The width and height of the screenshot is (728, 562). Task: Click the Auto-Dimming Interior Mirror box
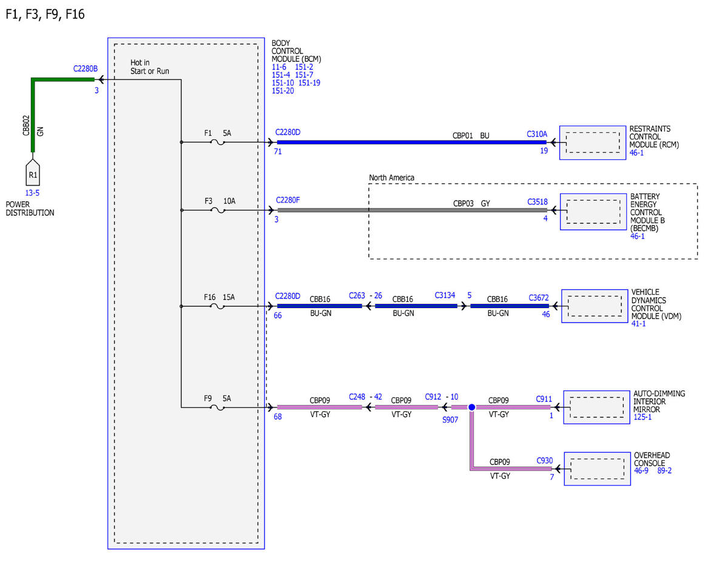pos(596,406)
